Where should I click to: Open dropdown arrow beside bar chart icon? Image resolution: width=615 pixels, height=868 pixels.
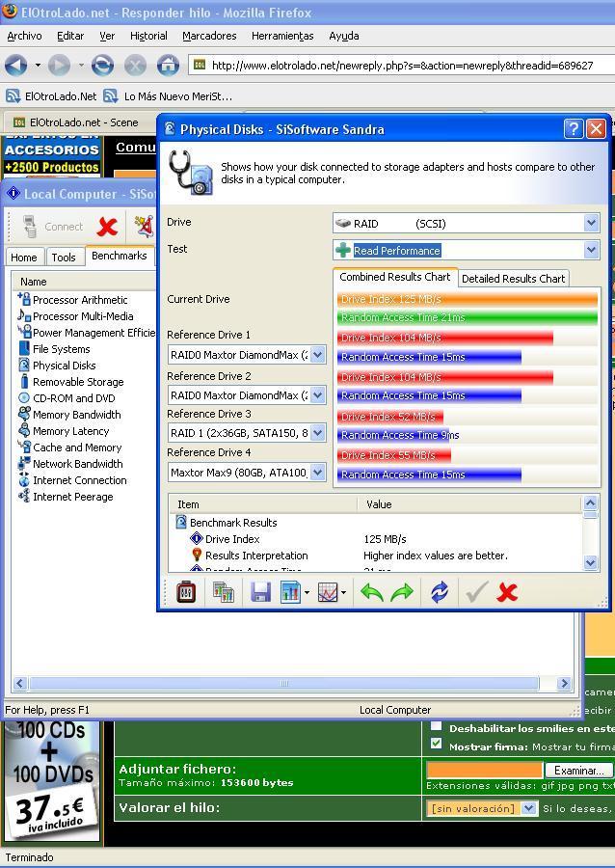pyautogui.click(x=307, y=593)
